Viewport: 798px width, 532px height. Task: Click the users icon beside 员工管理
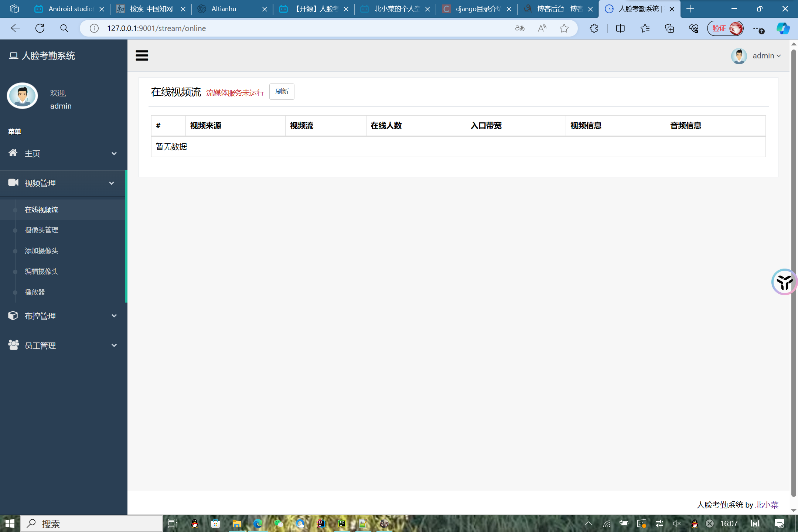13,345
